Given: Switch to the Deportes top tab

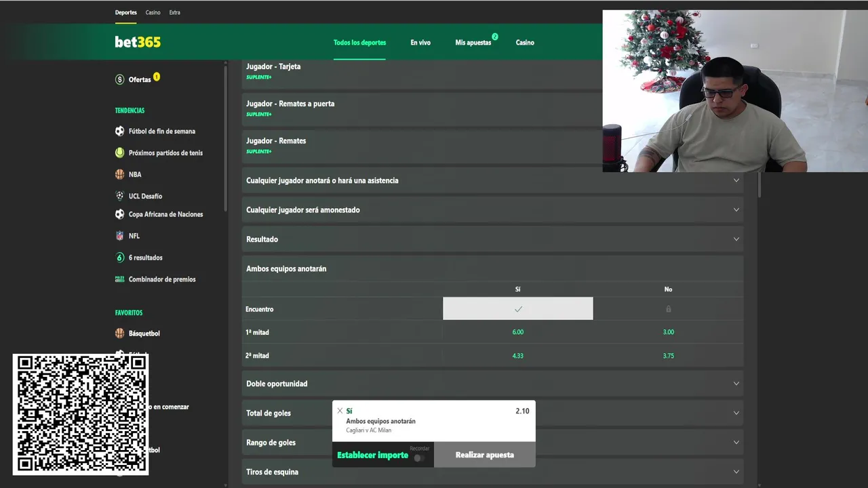Looking at the screenshot, I should coord(125,12).
